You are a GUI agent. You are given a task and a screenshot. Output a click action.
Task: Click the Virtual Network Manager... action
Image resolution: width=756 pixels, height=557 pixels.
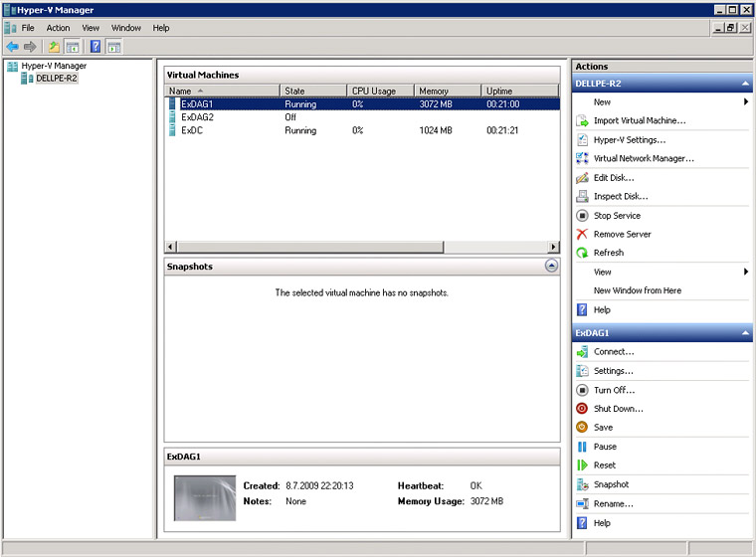tap(644, 158)
